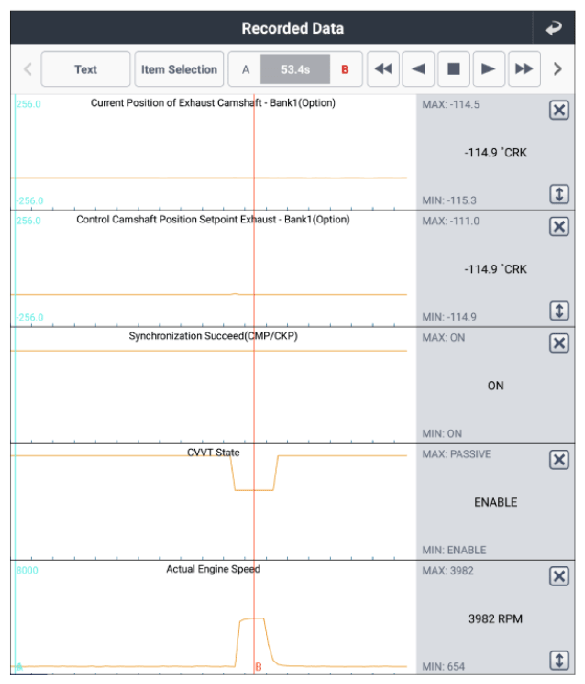Go to previous toolbar page chevron
The image size is (585, 684).
pyautogui.click(x=27, y=69)
